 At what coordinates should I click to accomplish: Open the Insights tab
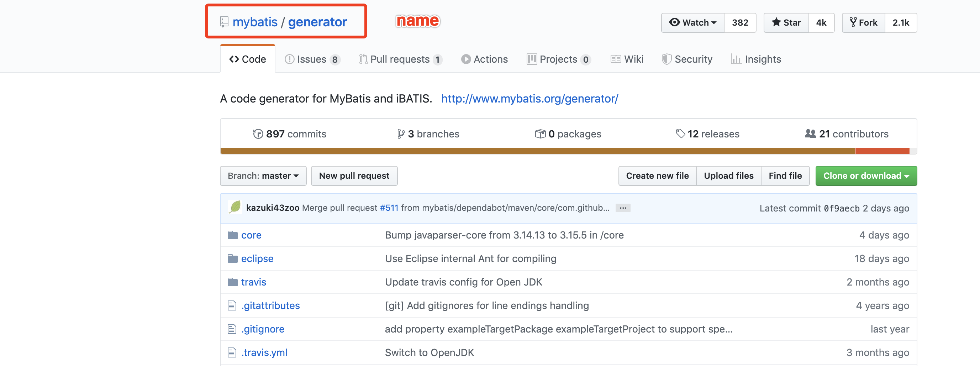[756, 59]
